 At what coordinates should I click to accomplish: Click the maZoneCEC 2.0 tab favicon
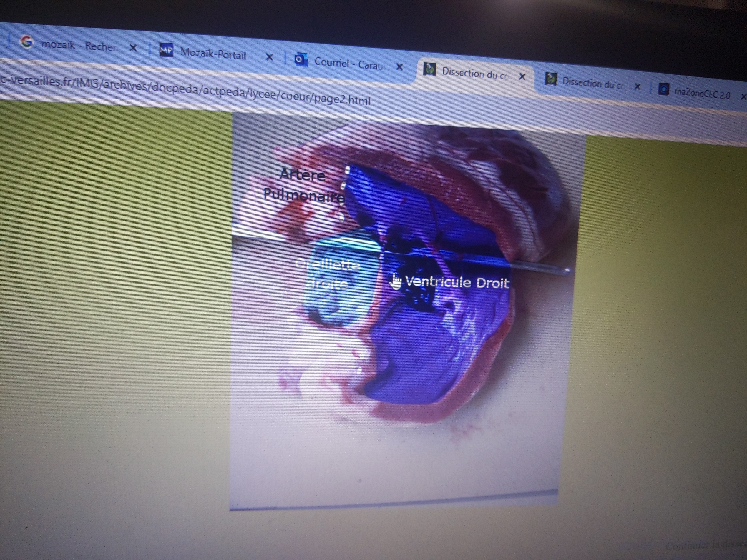point(664,89)
